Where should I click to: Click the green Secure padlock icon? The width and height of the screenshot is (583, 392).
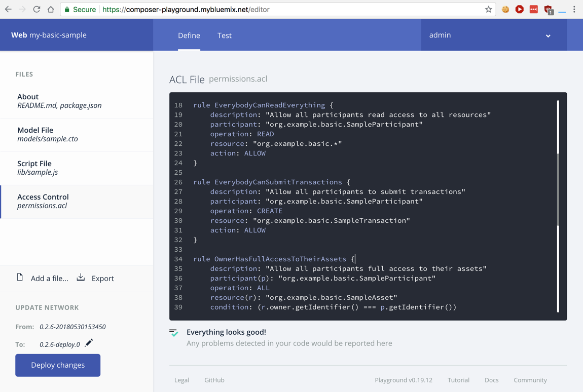(67, 10)
